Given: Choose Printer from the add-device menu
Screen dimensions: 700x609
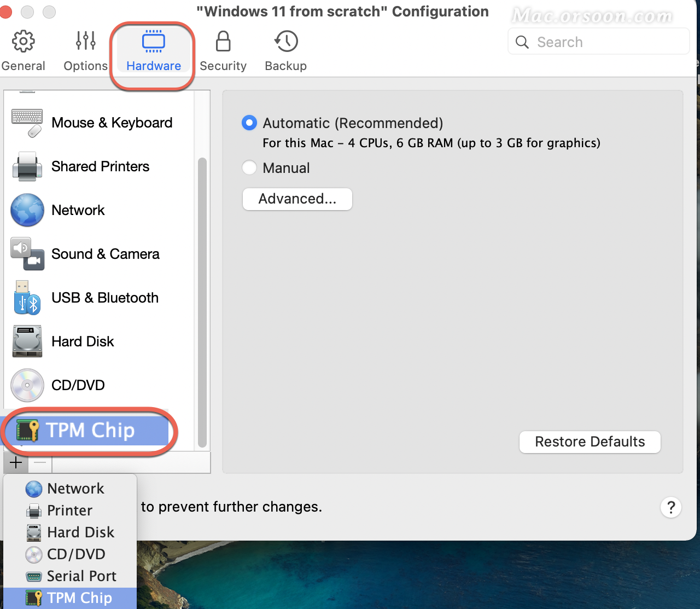Looking at the screenshot, I should [x=70, y=510].
